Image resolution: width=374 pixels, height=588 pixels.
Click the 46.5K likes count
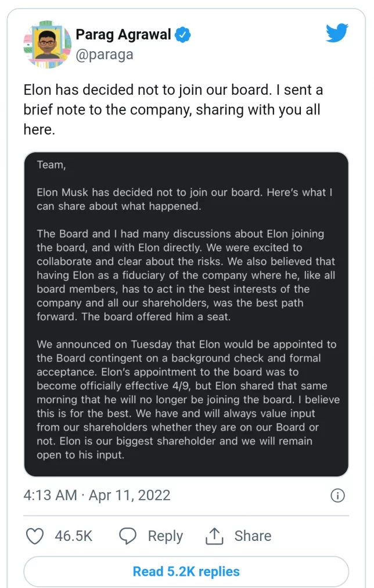73,536
